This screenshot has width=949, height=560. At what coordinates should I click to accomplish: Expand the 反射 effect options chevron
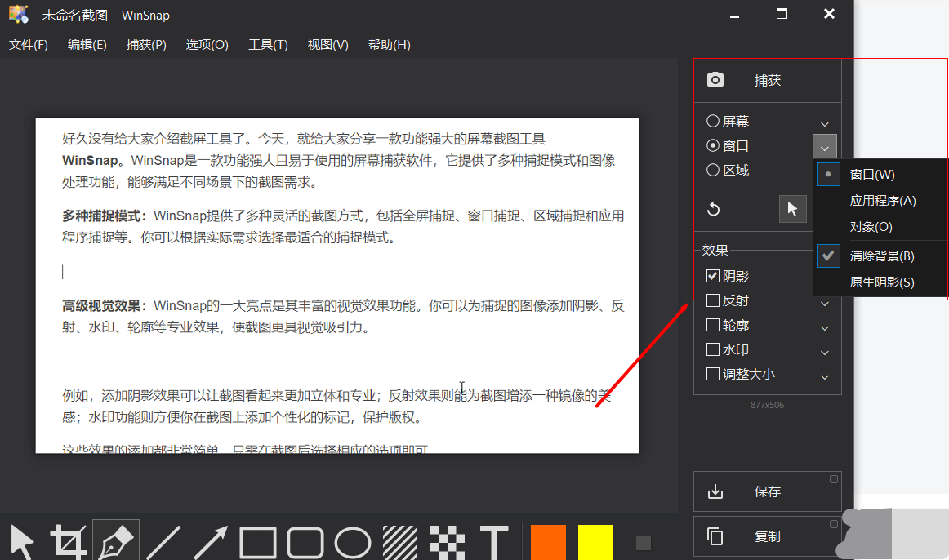(824, 304)
